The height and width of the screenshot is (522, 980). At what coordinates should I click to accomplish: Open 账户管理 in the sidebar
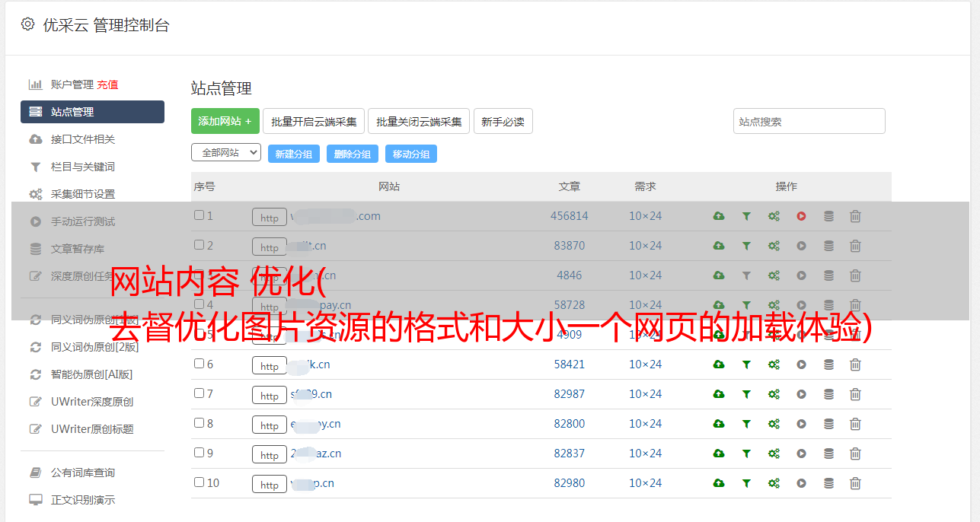pyautogui.click(x=72, y=84)
